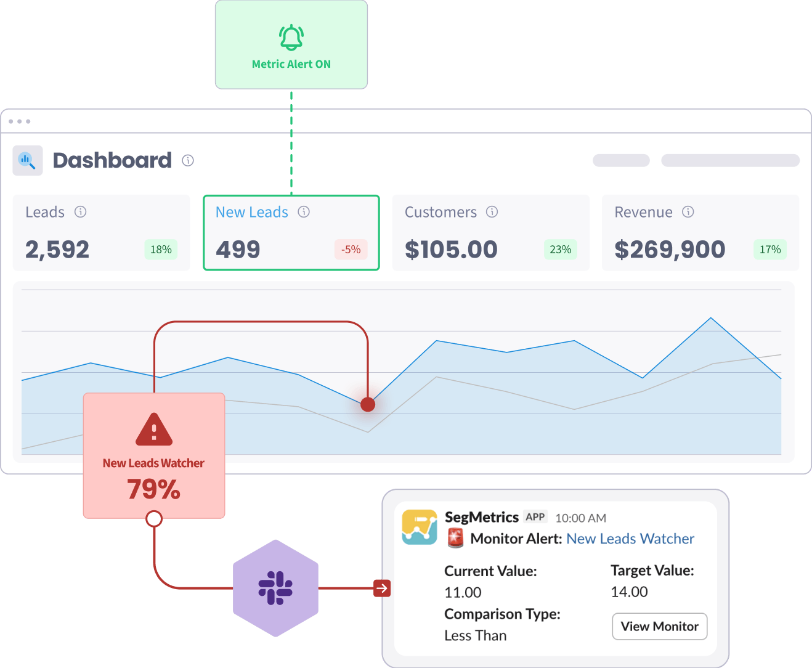
Task: Click the -5% change badge
Action: click(x=351, y=250)
